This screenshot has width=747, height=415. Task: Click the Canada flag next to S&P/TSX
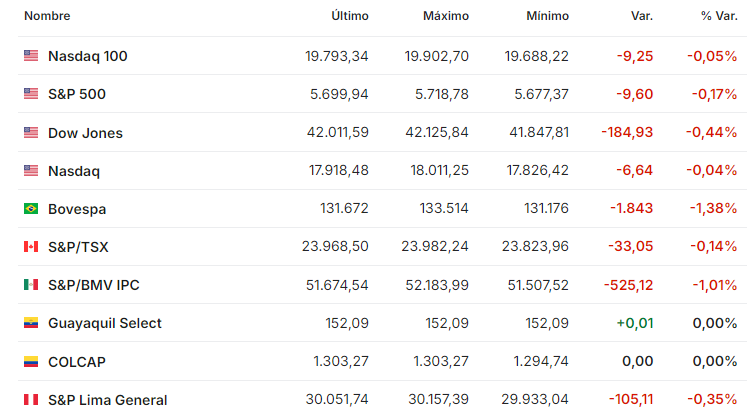(31, 247)
